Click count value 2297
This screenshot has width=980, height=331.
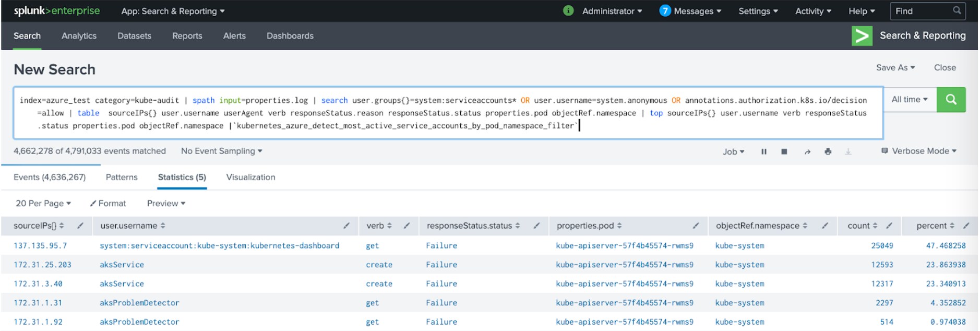point(884,303)
